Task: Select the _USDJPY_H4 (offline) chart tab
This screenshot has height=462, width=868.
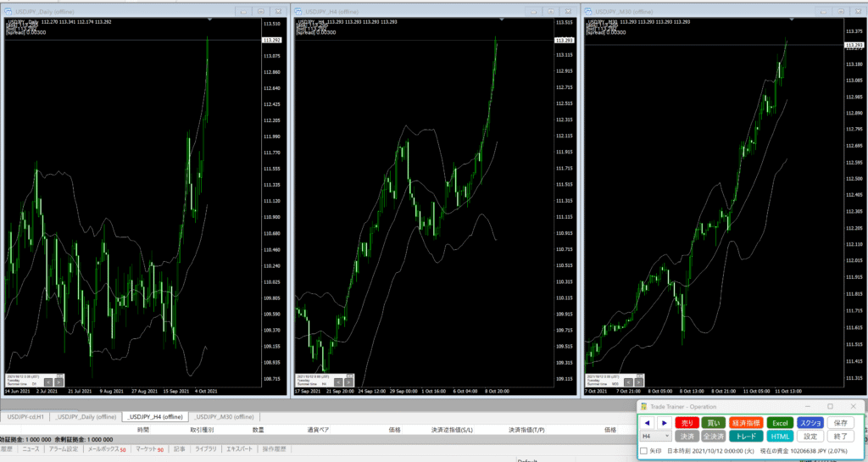Action: tap(155, 416)
